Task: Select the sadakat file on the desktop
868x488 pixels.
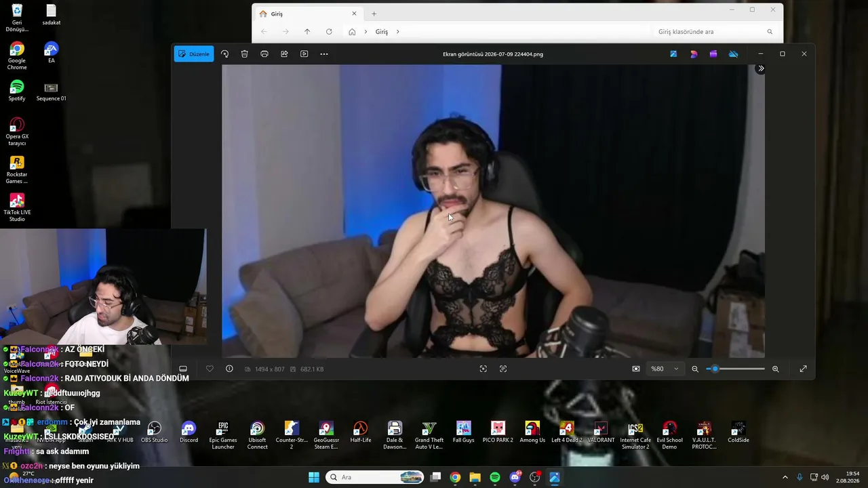Action: click(x=51, y=15)
